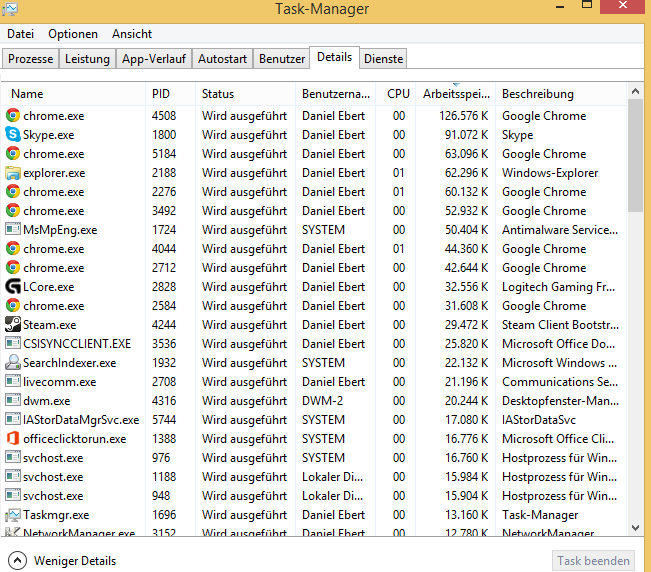Select the 25.820 K memory cell
This screenshot has height=572, width=651.
coord(466,344)
